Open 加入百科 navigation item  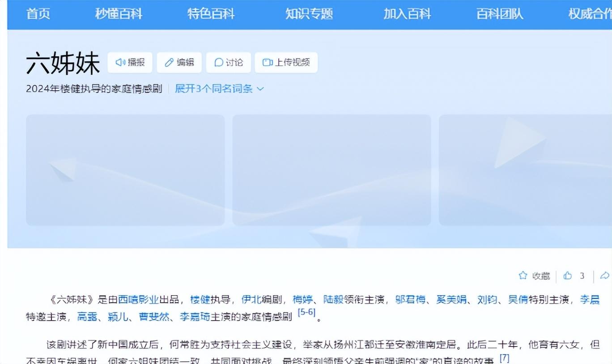[407, 14]
